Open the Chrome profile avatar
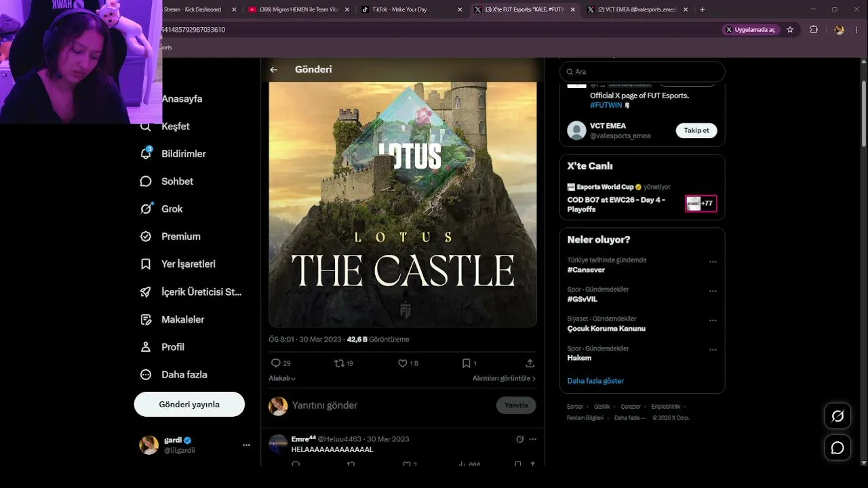Screen dimensions: 868x488 click(x=840, y=30)
